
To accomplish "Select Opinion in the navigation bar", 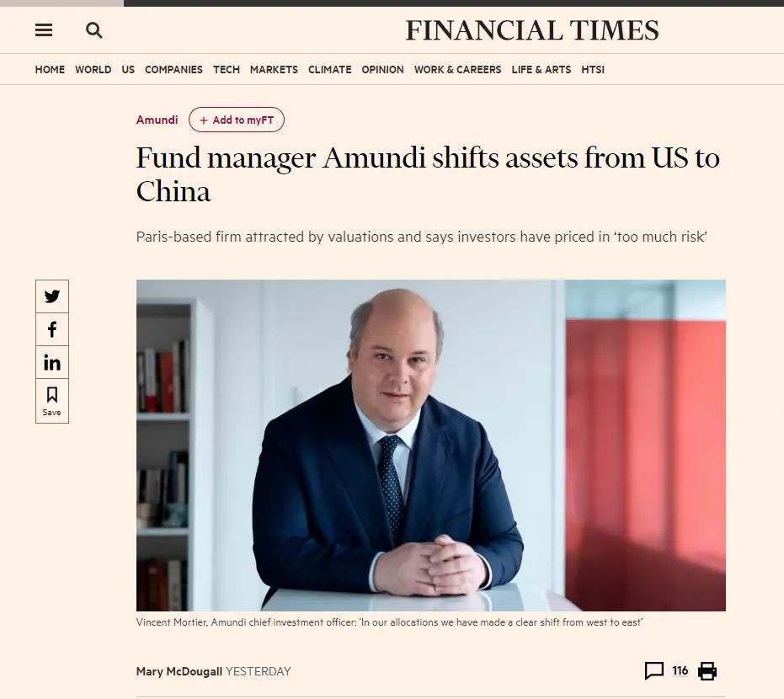I will (382, 70).
